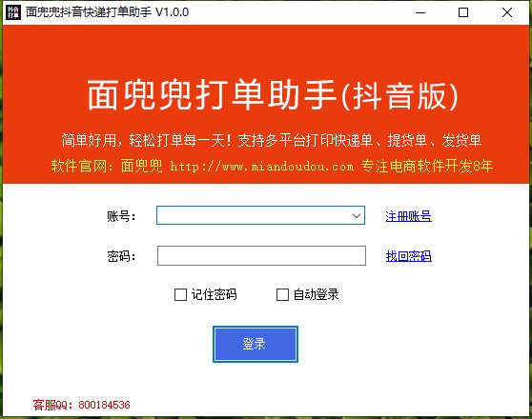Screen dimensions: 532x419
Task: Maximize the login window
Action: 463,12
